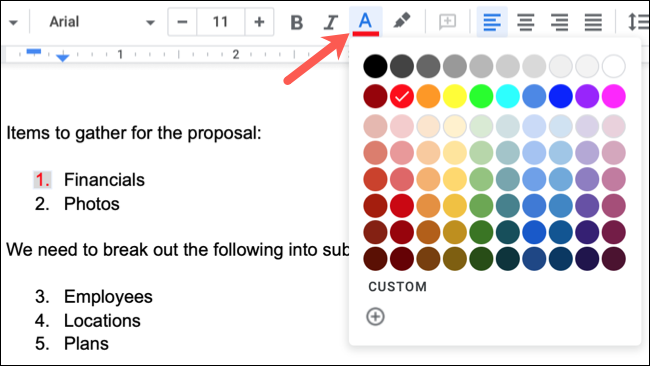
Task: Expand the paragraph style dropdown arrow
Action: [13, 22]
